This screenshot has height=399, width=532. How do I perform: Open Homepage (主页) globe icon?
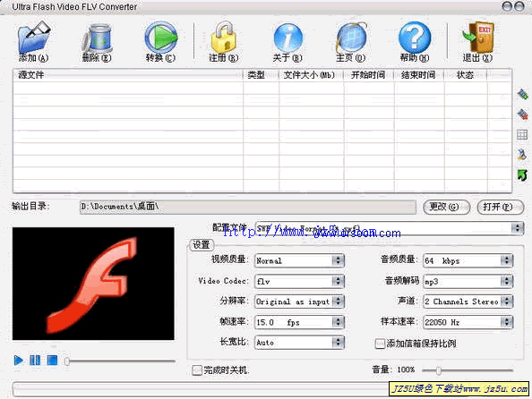point(351,38)
